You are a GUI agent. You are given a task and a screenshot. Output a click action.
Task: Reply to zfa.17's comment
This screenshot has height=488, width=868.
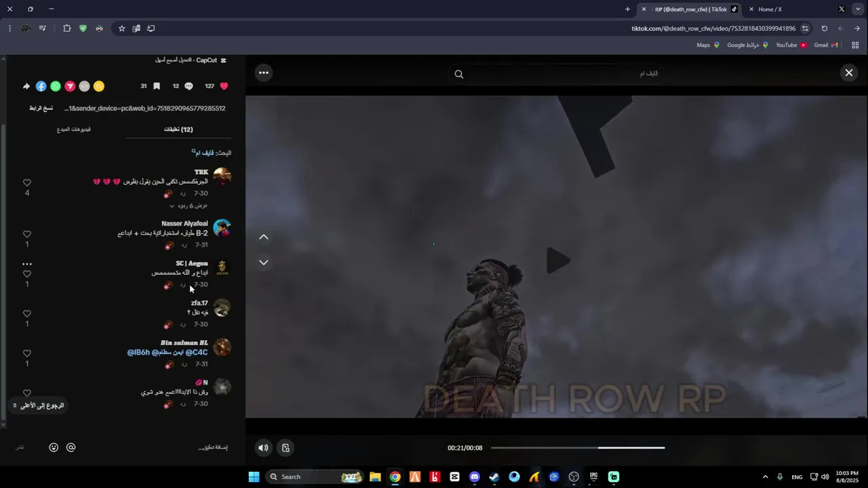pyautogui.click(x=183, y=325)
